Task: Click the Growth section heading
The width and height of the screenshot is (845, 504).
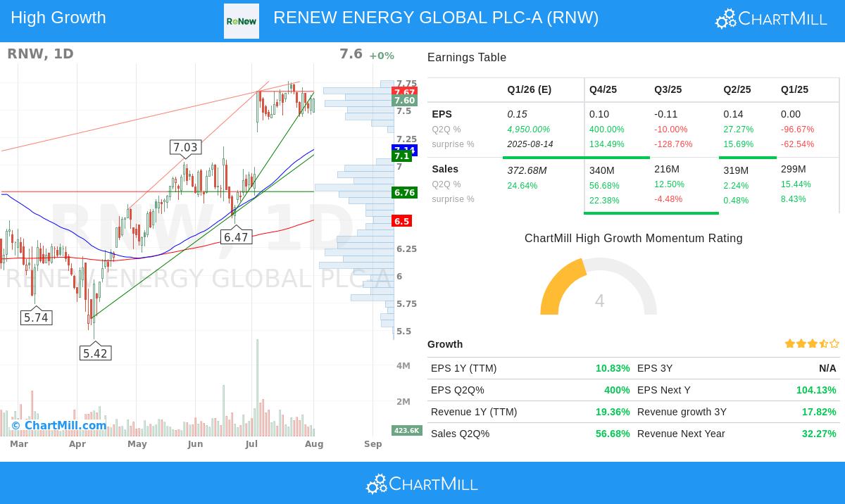Action: (445, 344)
